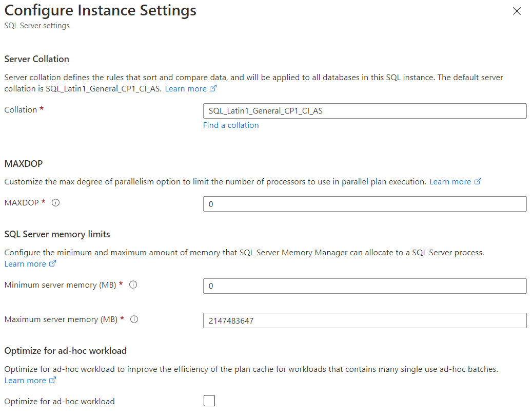Click the MAXDOP info icon
Screen dimensions: 532x415
pyautogui.click(x=56, y=203)
